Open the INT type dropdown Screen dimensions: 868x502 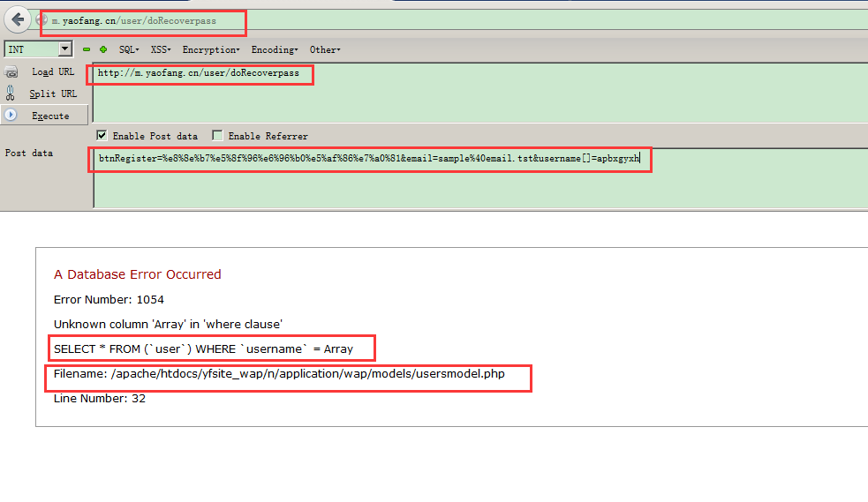[65, 49]
